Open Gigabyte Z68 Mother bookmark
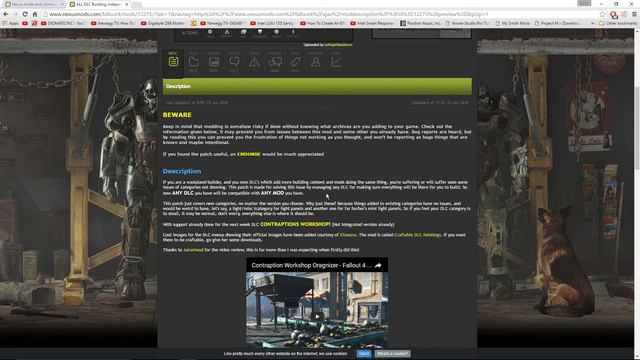Viewport: 640px width, 360px height. pyautogui.click(x=162, y=23)
